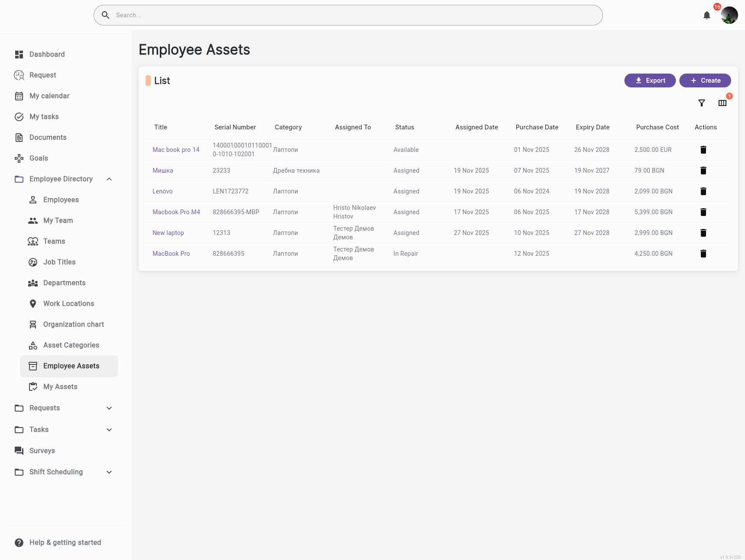Open user profile avatar
This screenshot has width=745, height=560.
pos(729,16)
